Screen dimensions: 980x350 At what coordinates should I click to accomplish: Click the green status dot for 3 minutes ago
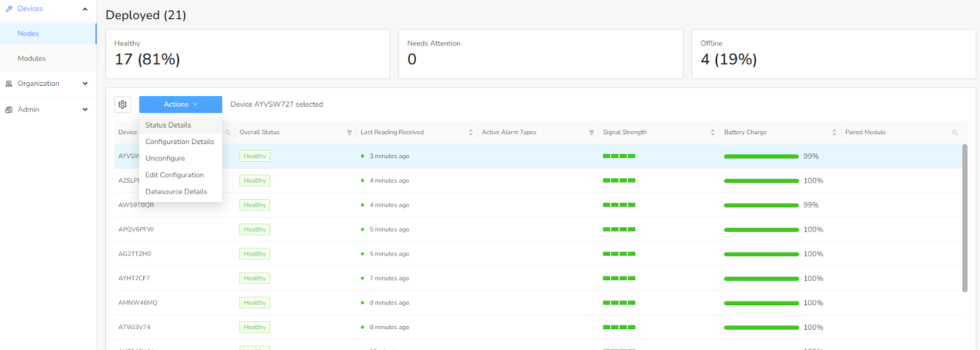tap(363, 156)
